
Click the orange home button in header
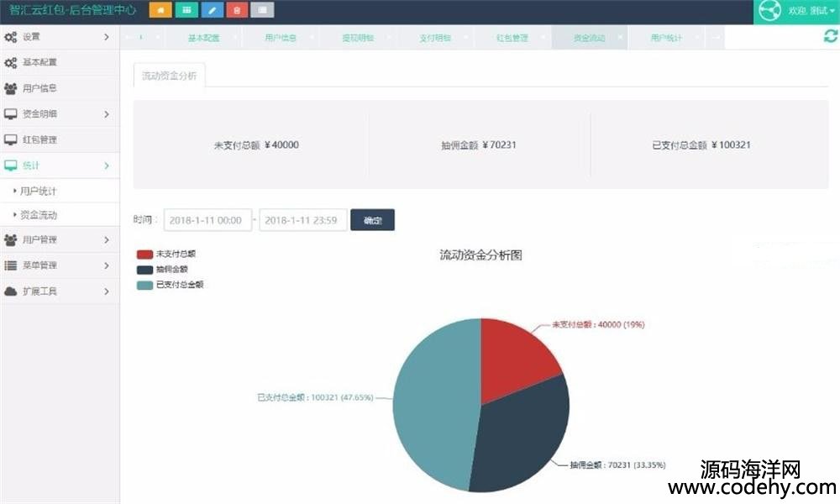pos(160,9)
